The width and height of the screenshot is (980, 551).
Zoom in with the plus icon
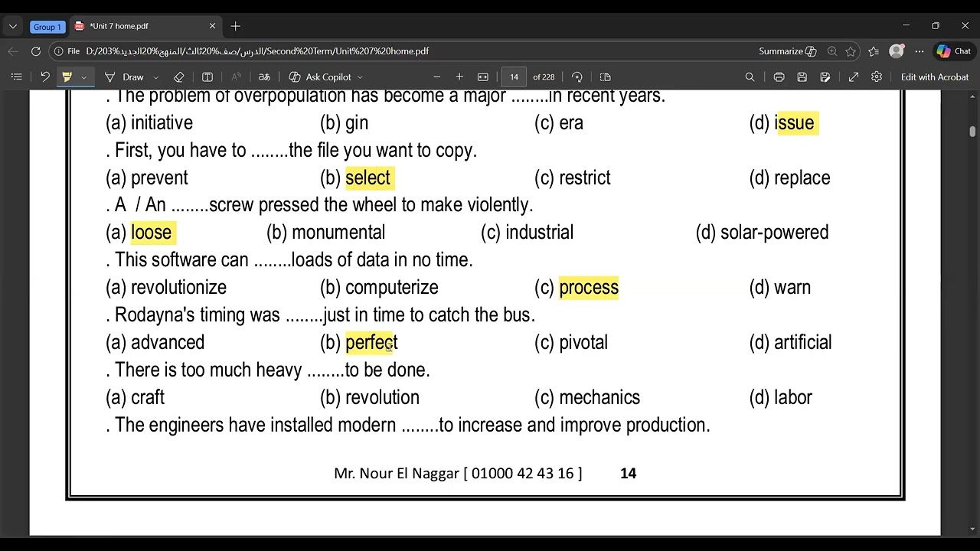pyautogui.click(x=459, y=77)
